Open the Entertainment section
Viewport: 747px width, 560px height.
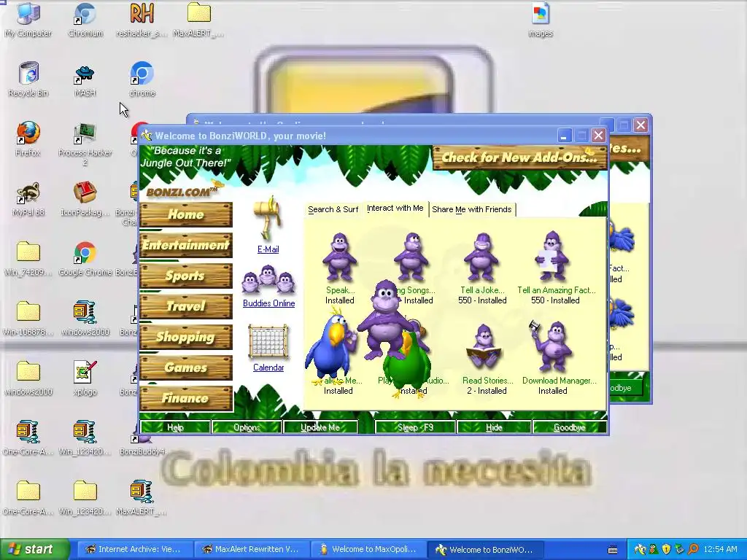click(x=186, y=245)
